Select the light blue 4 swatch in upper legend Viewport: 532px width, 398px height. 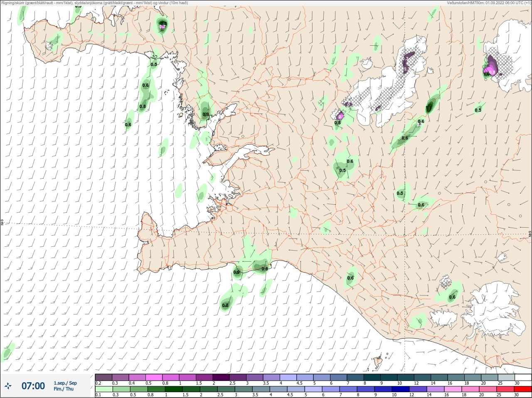[288, 377]
